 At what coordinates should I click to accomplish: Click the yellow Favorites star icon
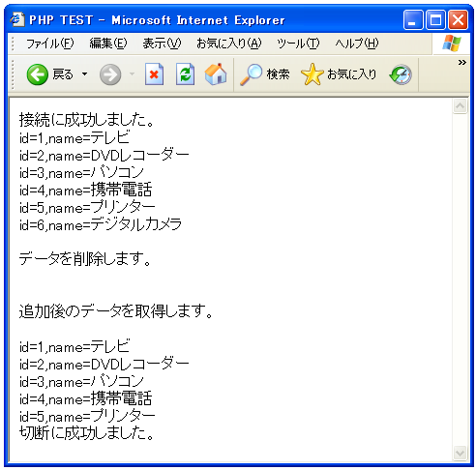coord(312,74)
